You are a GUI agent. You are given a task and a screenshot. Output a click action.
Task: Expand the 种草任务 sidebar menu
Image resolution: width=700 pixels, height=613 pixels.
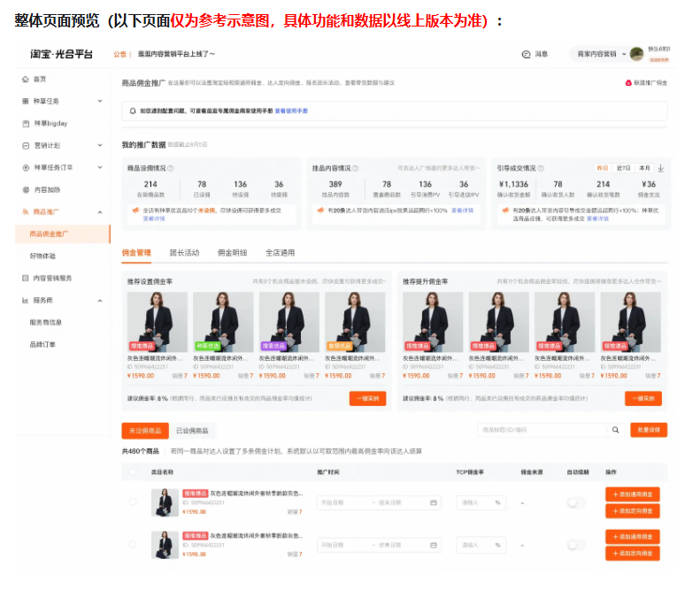click(x=100, y=101)
